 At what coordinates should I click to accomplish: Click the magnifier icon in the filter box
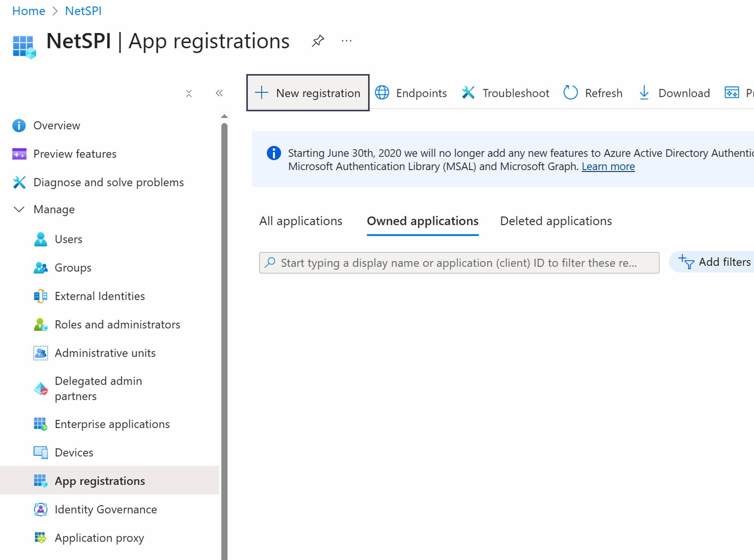pyautogui.click(x=270, y=263)
